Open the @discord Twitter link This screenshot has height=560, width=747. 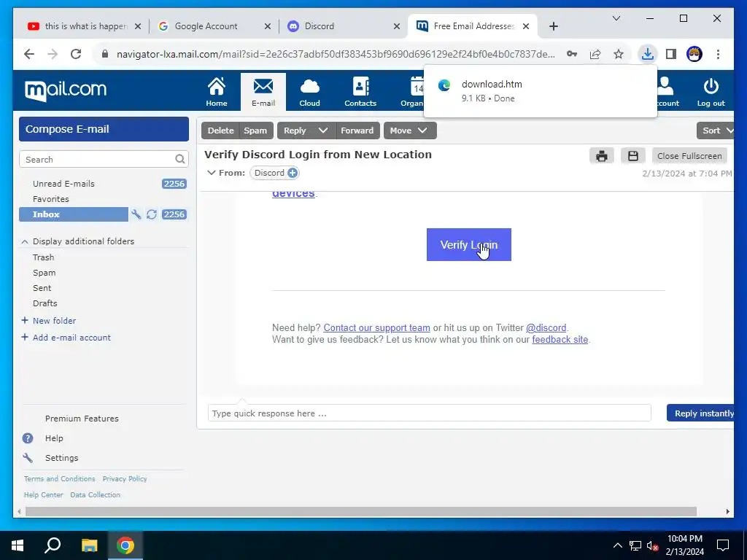click(x=546, y=327)
